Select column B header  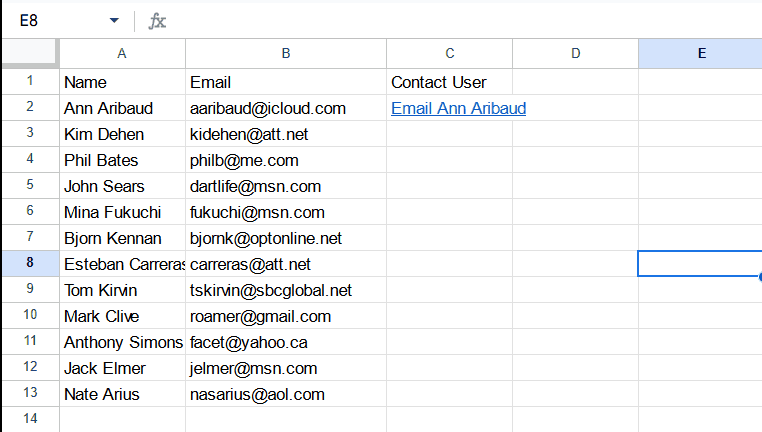pos(286,54)
